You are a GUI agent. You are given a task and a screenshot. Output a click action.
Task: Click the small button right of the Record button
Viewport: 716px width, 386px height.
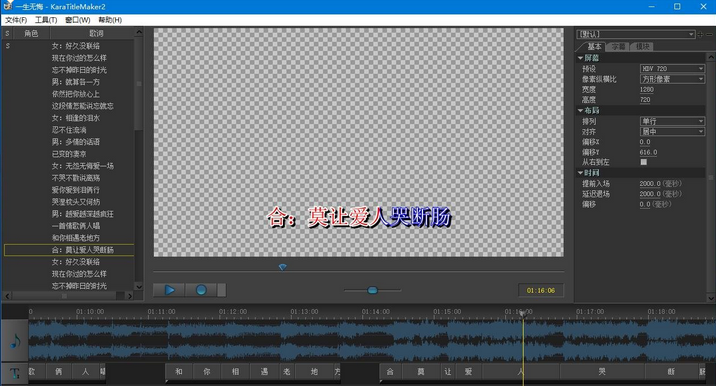coord(221,290)
